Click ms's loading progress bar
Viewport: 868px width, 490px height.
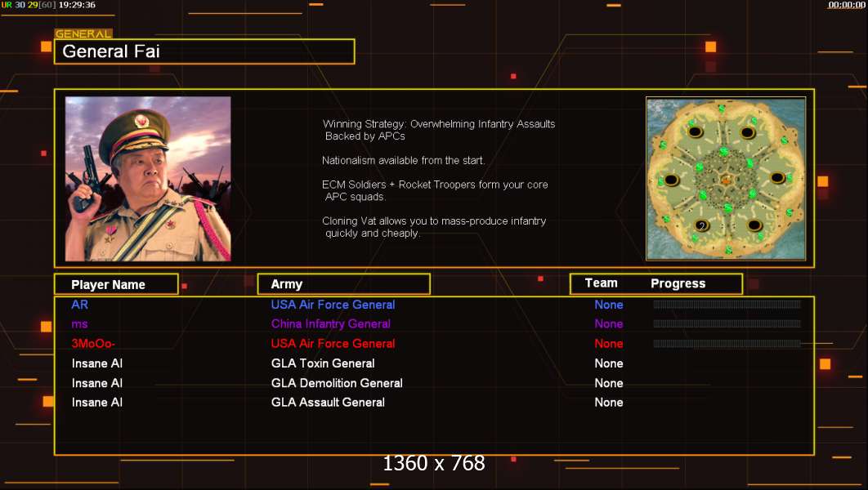(x=727, y=323)
